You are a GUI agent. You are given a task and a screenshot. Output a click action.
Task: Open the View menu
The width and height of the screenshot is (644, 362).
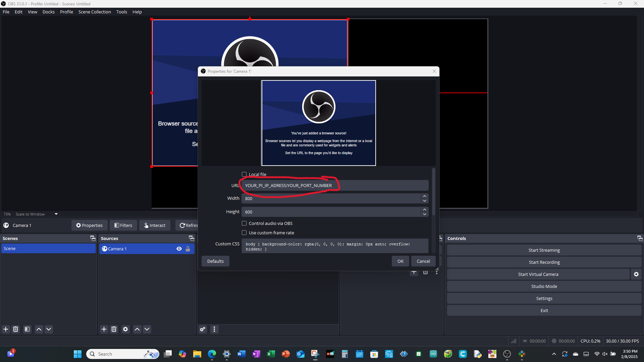pos(33,12)
